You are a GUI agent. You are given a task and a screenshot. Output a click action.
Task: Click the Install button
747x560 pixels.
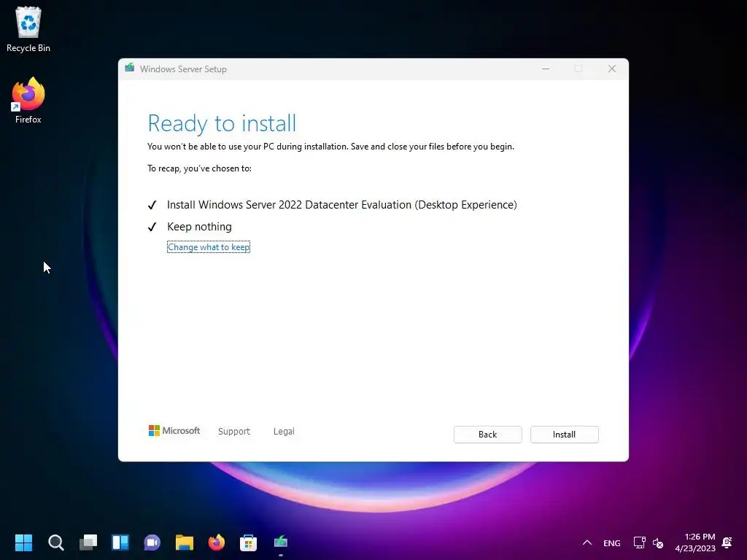point(564,435)
